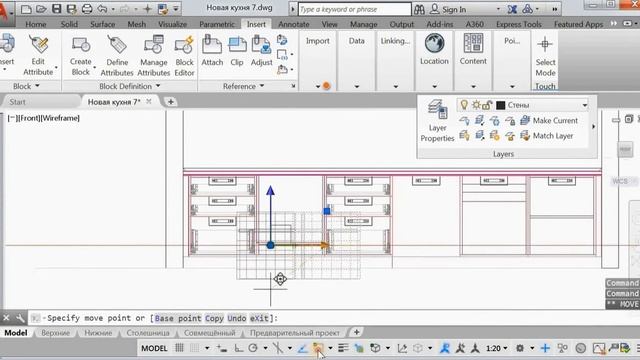
Task: Switch to the Parametric ribbon tab
Action: [x=217, y=24]
